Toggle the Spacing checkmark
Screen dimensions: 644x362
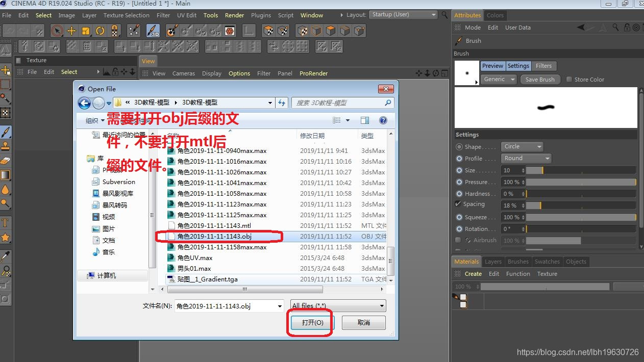pos(458,204)
